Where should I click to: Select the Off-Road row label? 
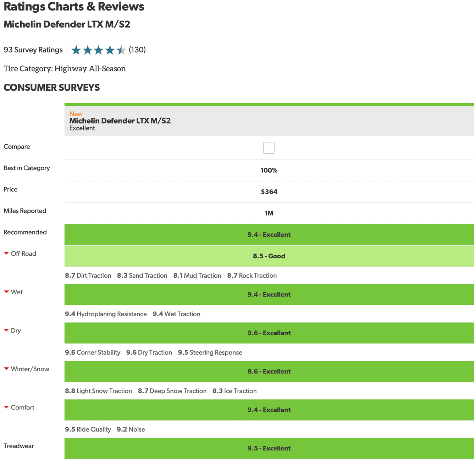(x=23, y=254)
